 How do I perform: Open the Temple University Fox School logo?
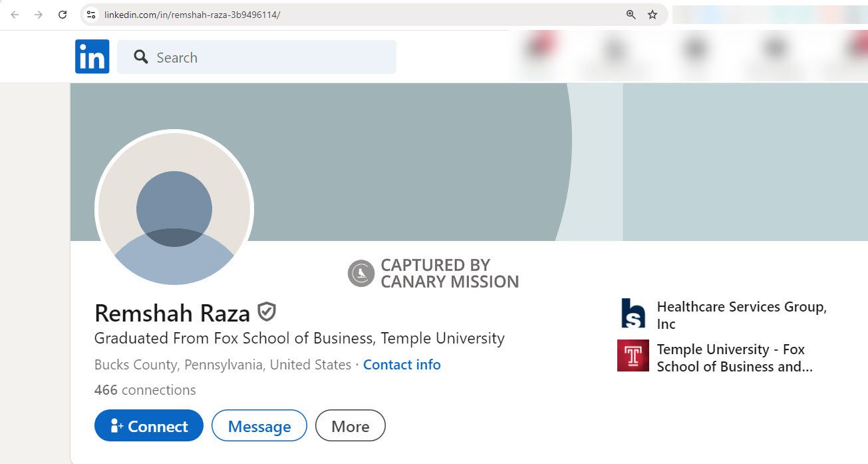tap(633, 356)
